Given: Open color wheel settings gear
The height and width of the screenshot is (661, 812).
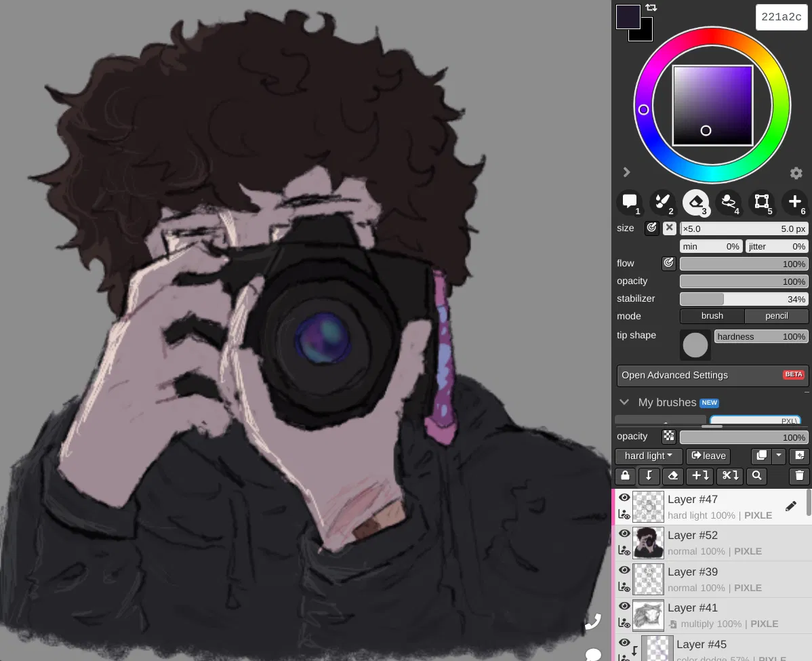Looking at the screenshot, I should (796, 172).
